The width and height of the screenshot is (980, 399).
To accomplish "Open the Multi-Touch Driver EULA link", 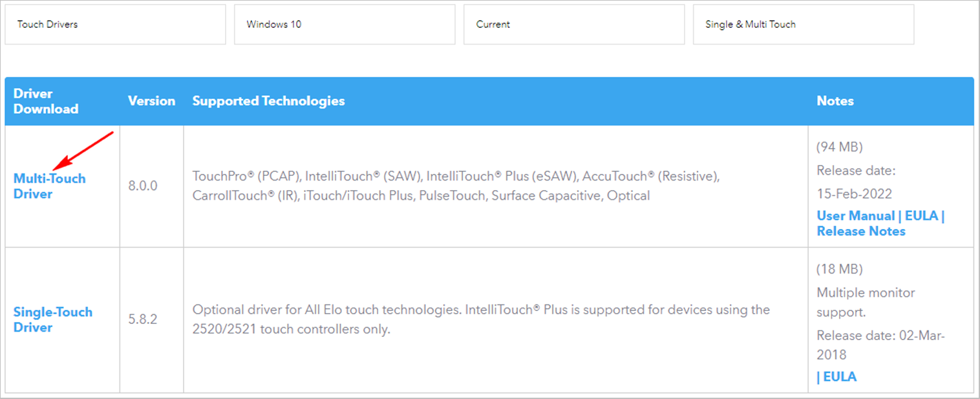I will [x=921, y=215].
